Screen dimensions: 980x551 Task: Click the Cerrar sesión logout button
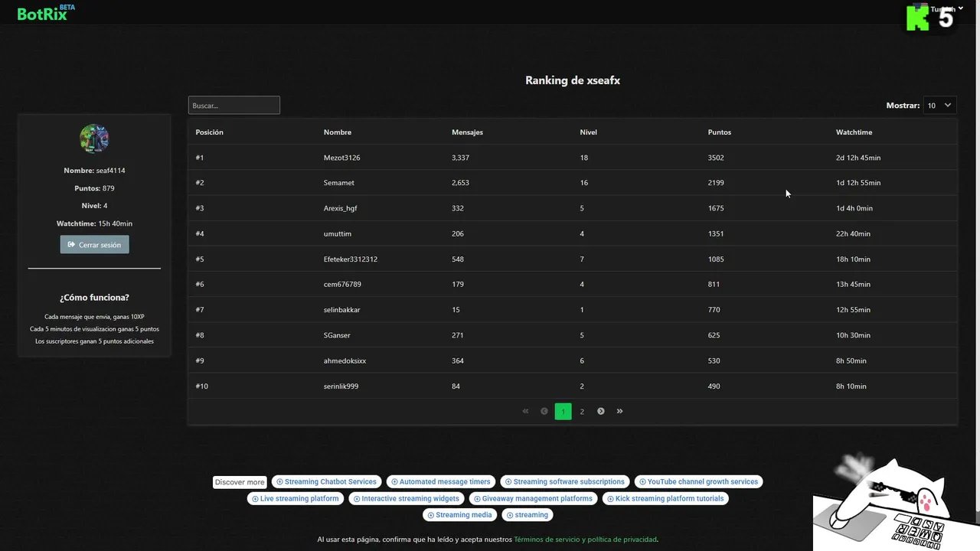point(95,245)
